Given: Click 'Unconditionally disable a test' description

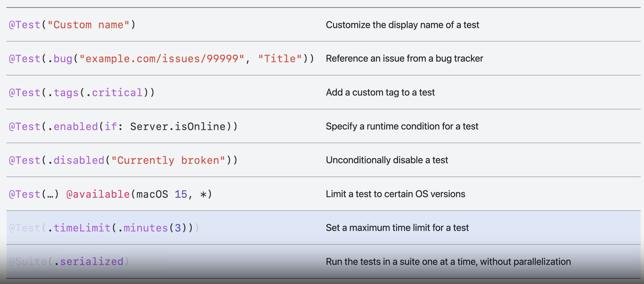Looking at the screenshot, I should click(387, 160).
